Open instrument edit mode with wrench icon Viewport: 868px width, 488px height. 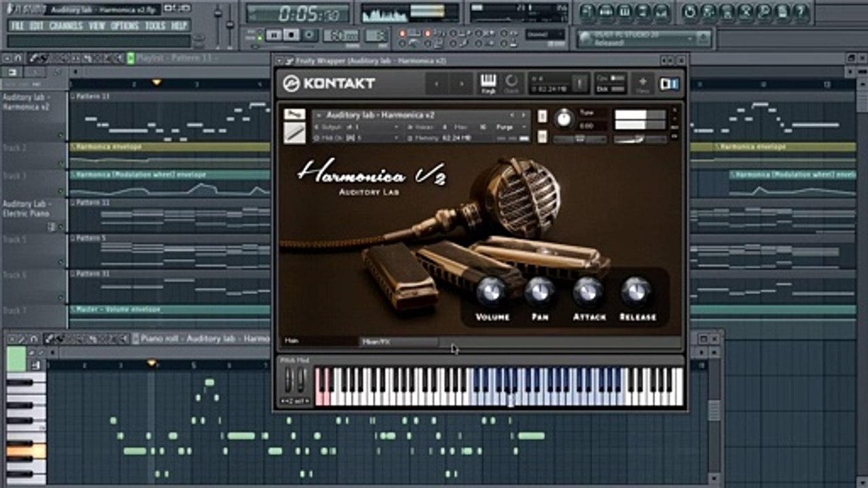(x=294, y=113)
